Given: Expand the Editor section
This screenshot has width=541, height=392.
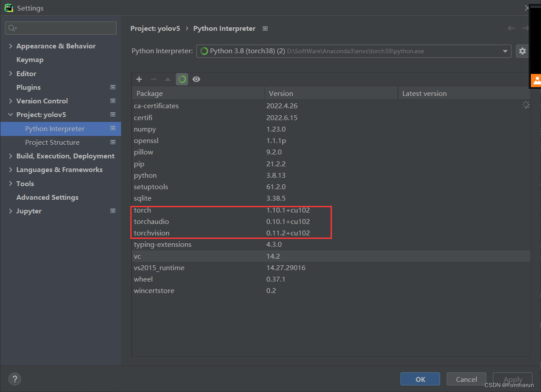Looking at the screenshot, I should (11, 73).
